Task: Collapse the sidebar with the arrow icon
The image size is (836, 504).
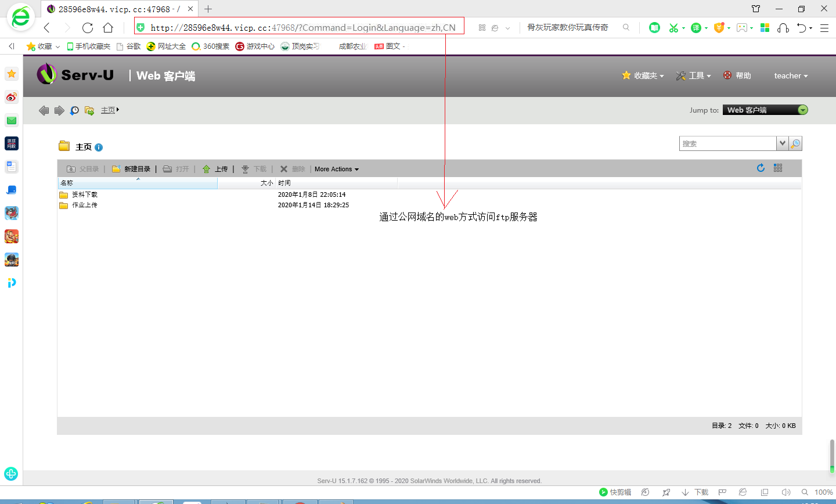Action: point(11,46)
